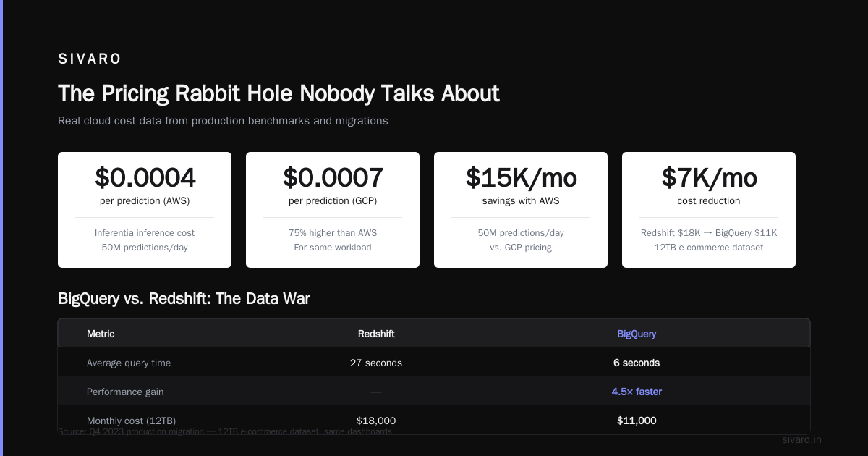The height and width of the screenshot is (456, 868).
Task: Click the Inferentia inference cost description text
Action: 145,233
